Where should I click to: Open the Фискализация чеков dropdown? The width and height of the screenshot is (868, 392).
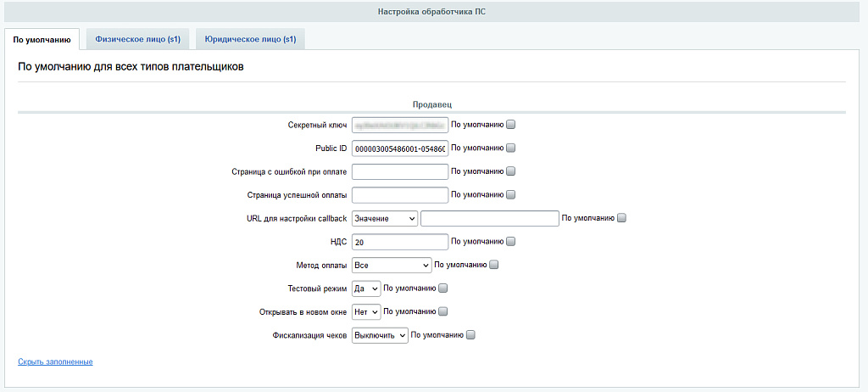(380, 335)
